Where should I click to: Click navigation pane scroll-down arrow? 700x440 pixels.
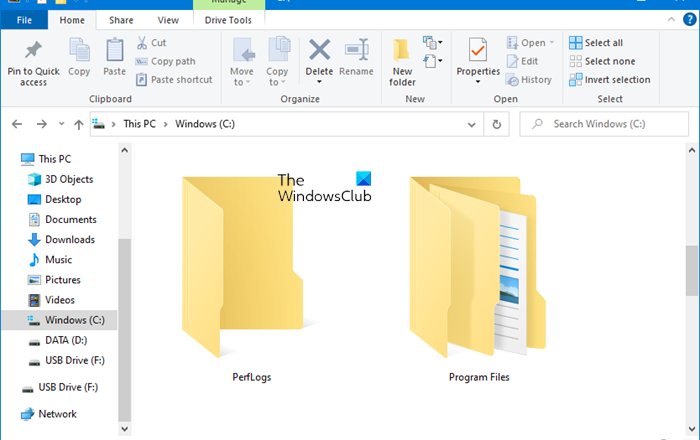point(125,429)
